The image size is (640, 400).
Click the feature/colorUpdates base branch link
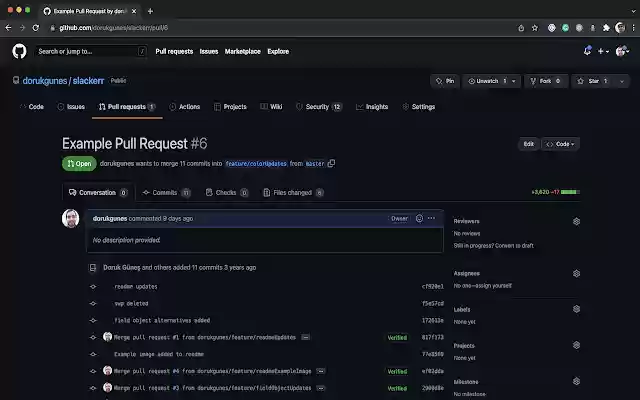[x=256, y=164]
